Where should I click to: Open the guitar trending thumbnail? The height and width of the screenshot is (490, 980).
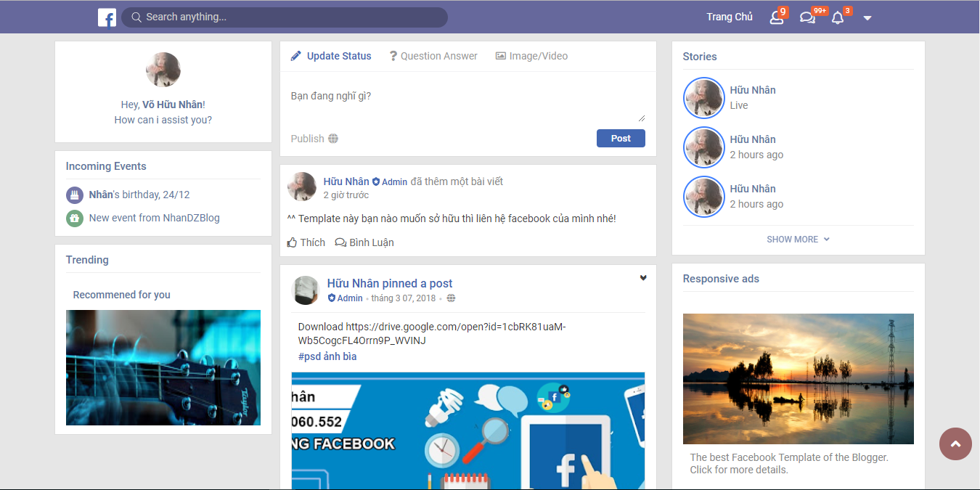pyautogui.click(x=163, y=367)
